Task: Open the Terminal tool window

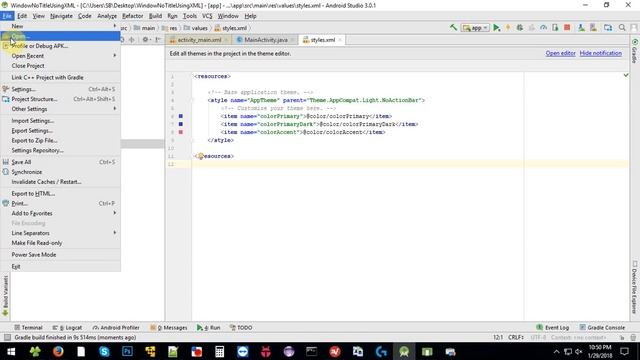Action: [28, 327]
